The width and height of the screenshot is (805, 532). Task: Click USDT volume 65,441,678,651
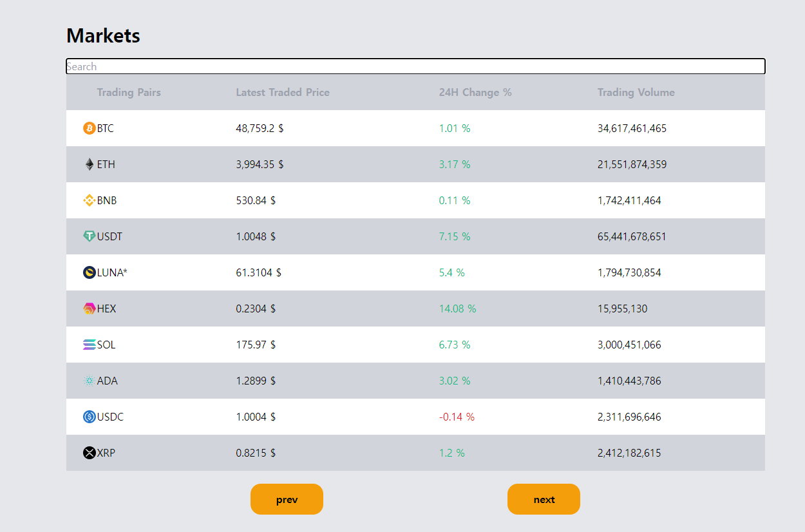632,236
